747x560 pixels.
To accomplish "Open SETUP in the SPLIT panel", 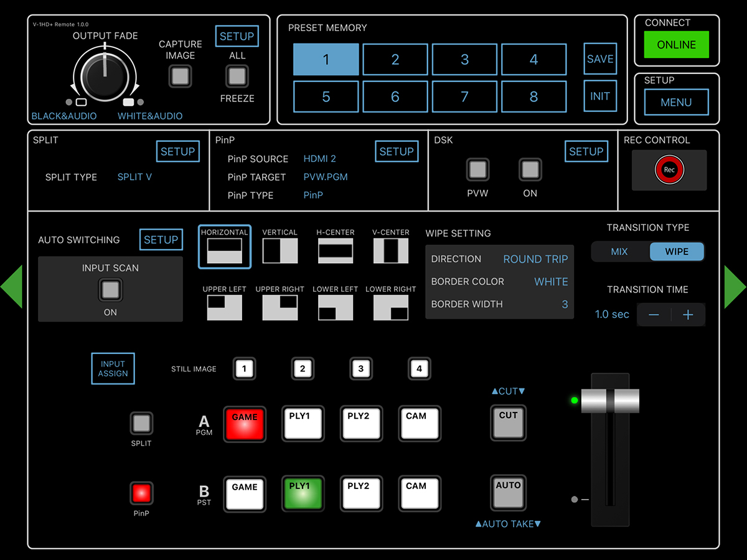I will click(x=177, y=151).
